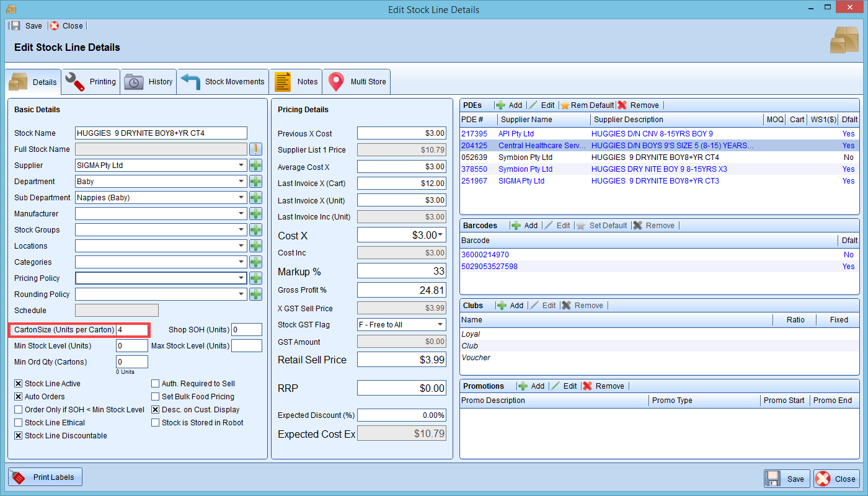Enable Set Bulk Food Pricing
This screenshot has width=868, height=496.
(156, 397)
